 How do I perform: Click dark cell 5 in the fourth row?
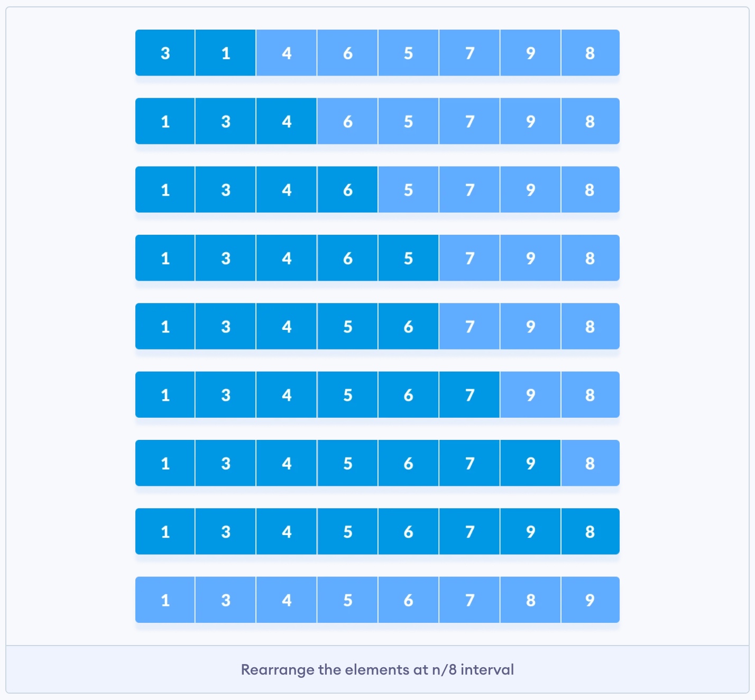(x=408, y=258)
